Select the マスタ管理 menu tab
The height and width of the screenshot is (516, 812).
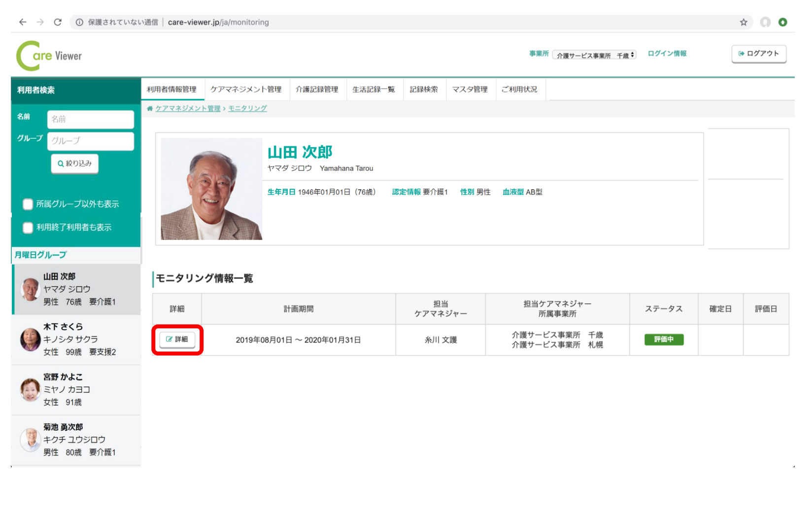[470, 90]
